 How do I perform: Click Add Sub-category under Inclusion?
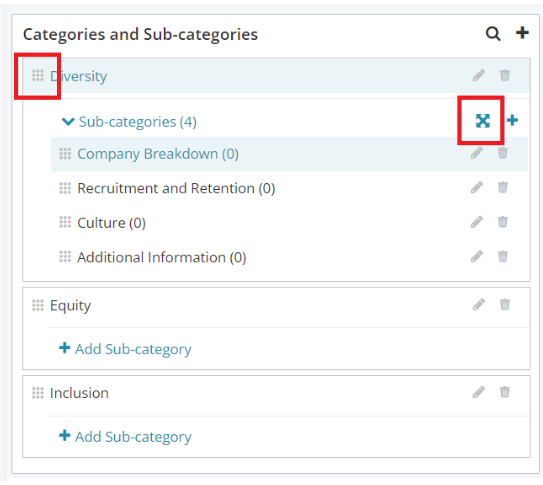click(125, 436)
